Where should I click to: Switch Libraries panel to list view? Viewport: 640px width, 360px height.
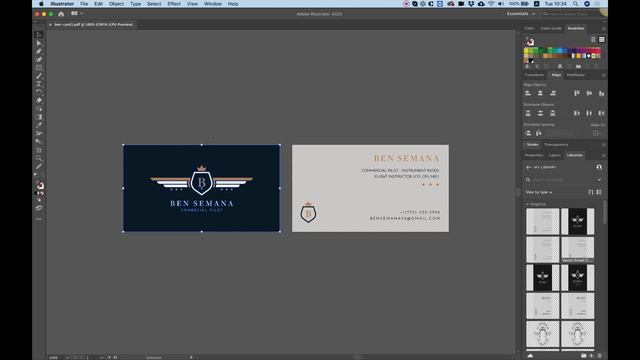(x=599, y=192)
